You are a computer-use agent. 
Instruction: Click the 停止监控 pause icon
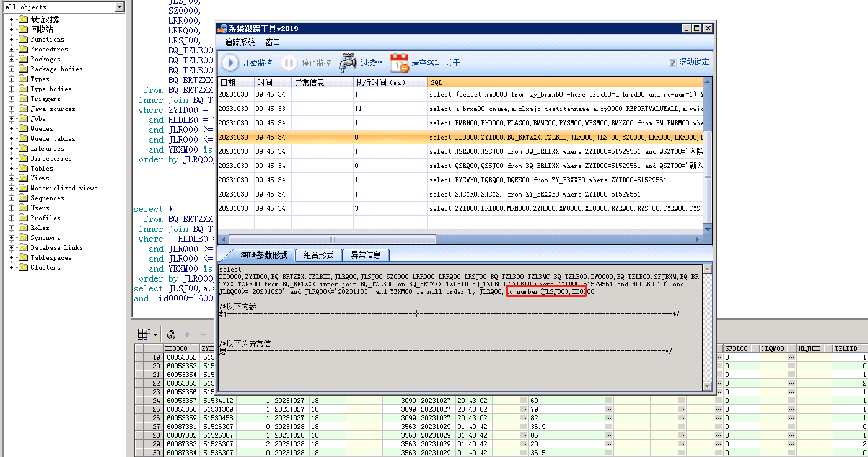click(x=289, y=63)
